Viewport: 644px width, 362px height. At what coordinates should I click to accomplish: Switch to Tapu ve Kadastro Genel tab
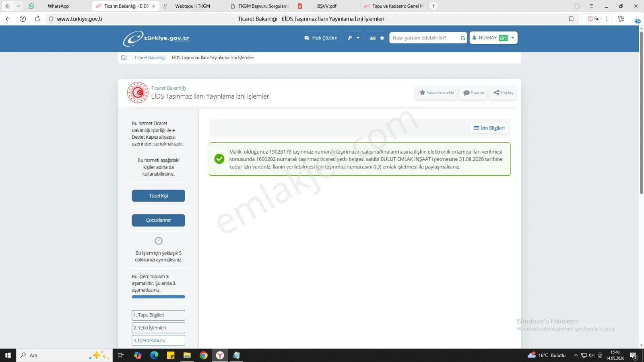tap(394, 6)
